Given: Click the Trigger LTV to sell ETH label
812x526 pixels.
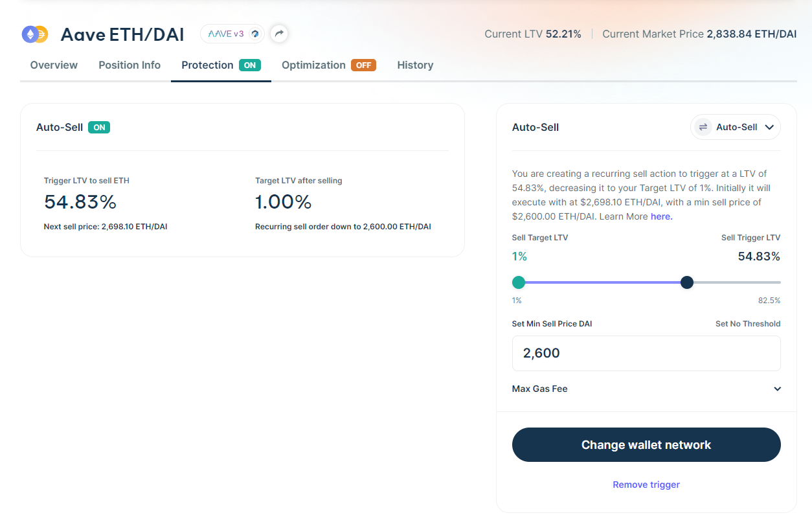Looking at the screenshot, I should tap(87, 181).
